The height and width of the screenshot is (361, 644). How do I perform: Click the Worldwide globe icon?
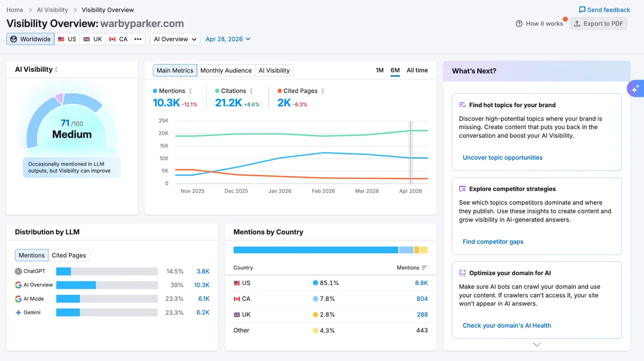(14, 39)
